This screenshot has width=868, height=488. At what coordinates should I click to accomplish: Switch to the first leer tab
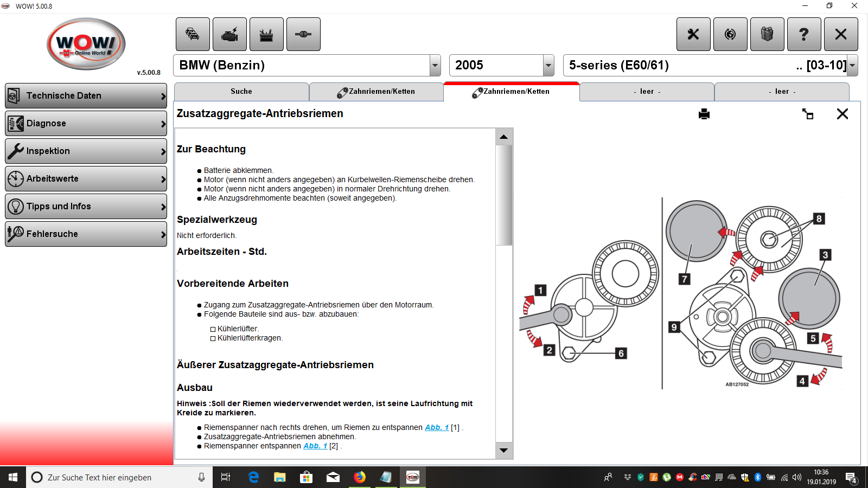[647, 92]
